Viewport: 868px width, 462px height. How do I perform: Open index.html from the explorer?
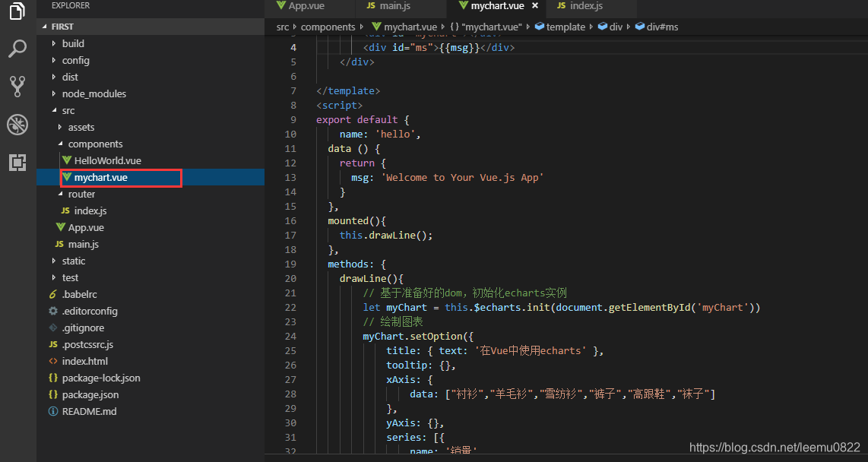[84, 361]
